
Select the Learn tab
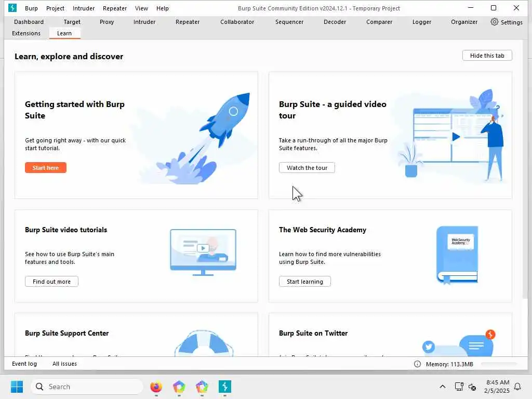64,33
